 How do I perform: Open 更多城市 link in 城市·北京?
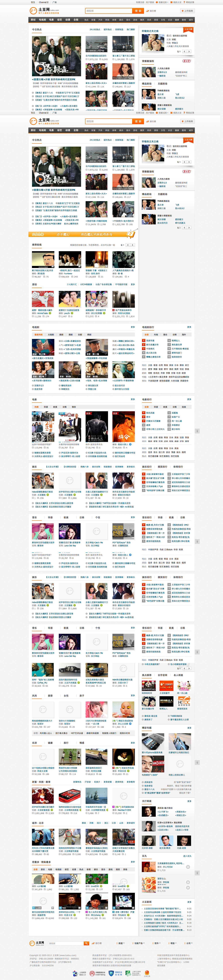[x=131, y=823]
